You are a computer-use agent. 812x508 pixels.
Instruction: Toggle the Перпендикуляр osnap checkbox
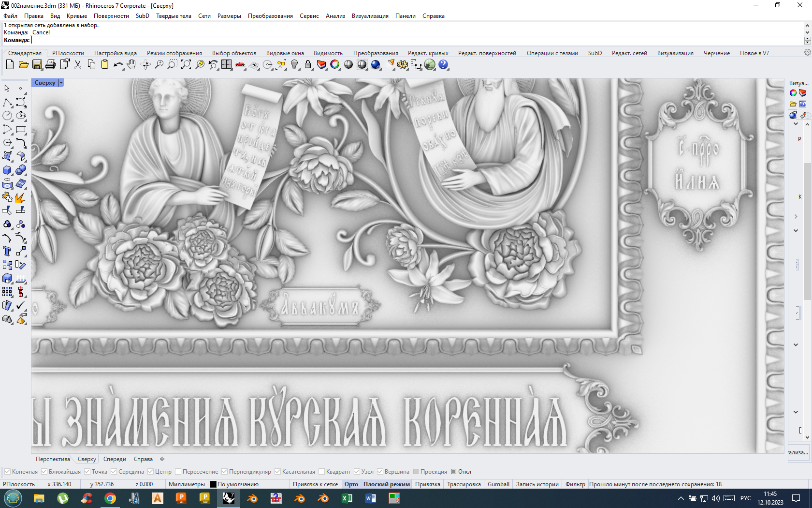(x=224, y=472)
